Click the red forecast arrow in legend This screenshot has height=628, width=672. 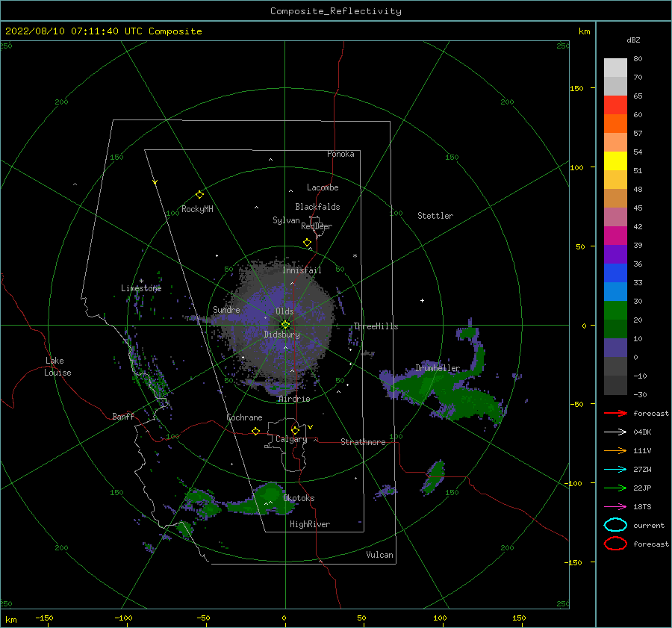pyautogui.click(x=615, y=413)
